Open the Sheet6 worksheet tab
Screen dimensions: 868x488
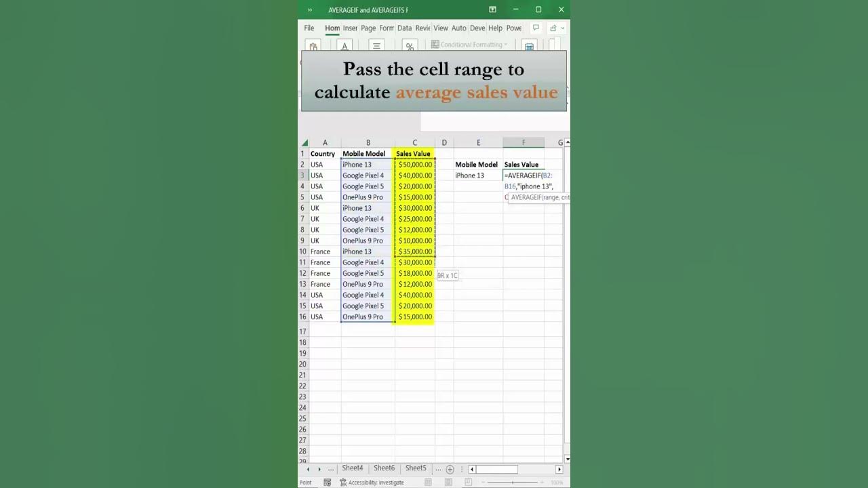(x=384, y=468)
